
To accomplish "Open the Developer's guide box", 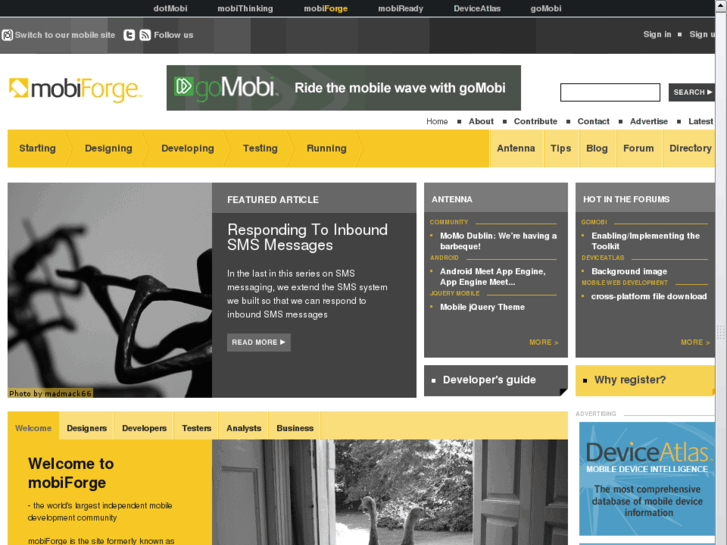I will click(496, 380).
